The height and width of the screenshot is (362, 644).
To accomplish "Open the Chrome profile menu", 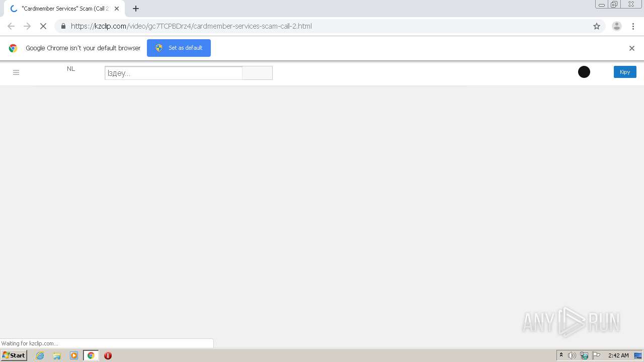I will pyautogui.click(x=617, y=26).
